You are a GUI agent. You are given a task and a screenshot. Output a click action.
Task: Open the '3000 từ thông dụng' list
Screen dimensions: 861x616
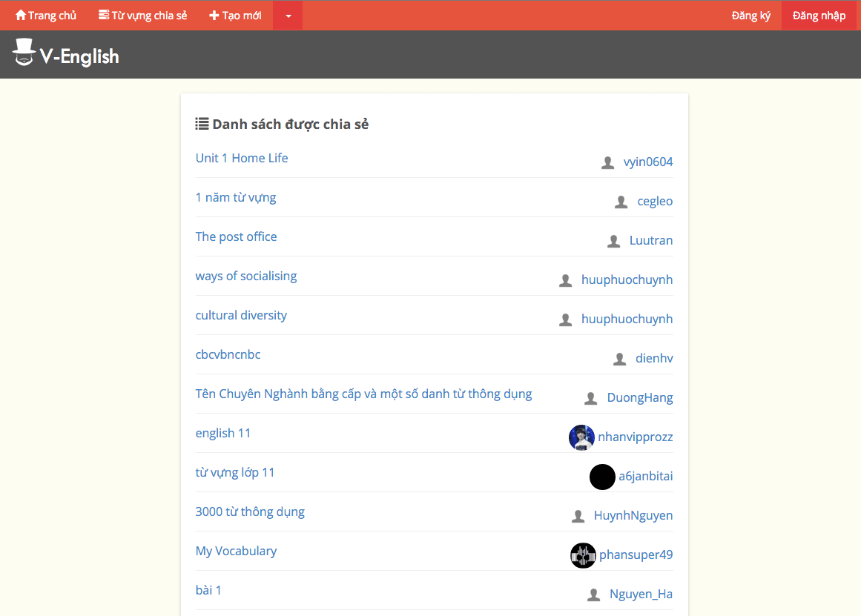coord(250,511)
